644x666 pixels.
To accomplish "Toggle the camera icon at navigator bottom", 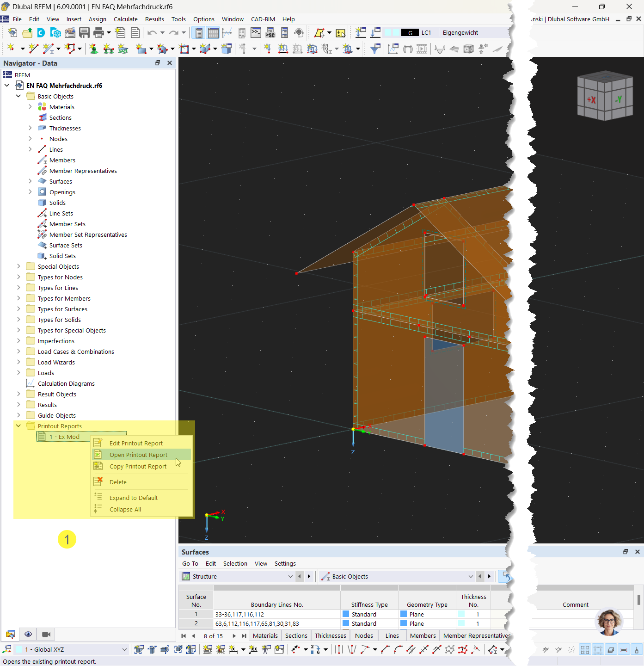I will (46, 634).
